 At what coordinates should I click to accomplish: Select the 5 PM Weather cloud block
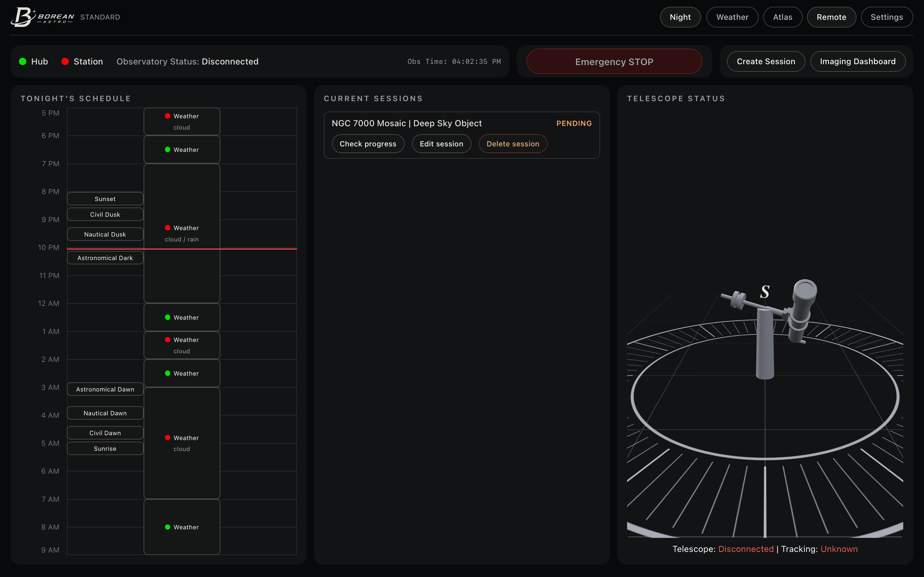click(x=182, y=121)
